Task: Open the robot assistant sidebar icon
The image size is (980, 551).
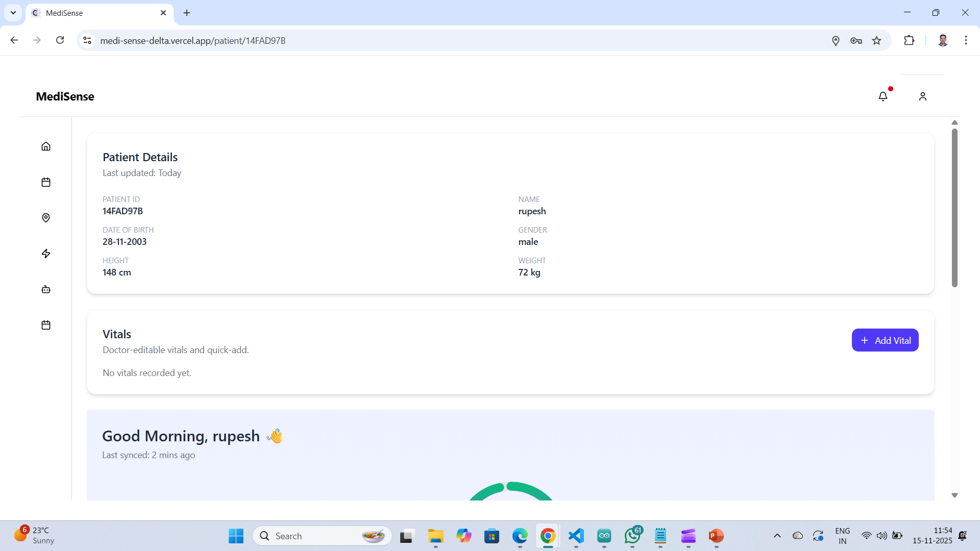Action: [46, 289]
